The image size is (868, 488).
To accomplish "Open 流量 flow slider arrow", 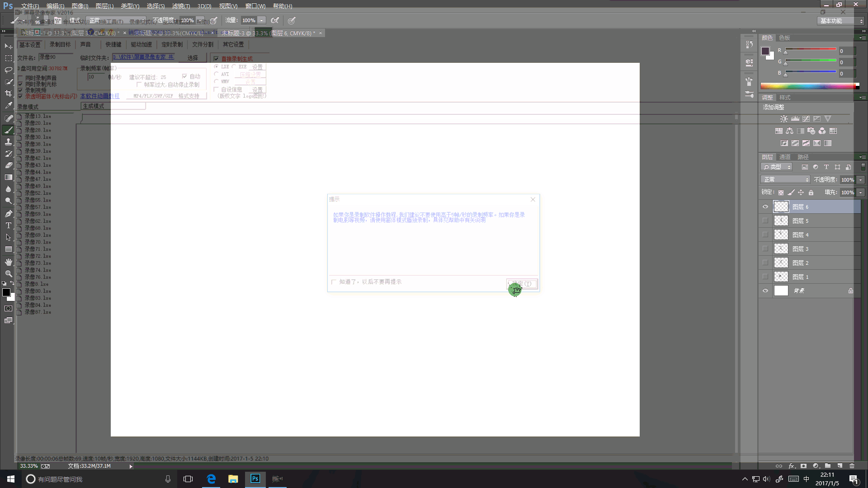I will tap(262, 20).
